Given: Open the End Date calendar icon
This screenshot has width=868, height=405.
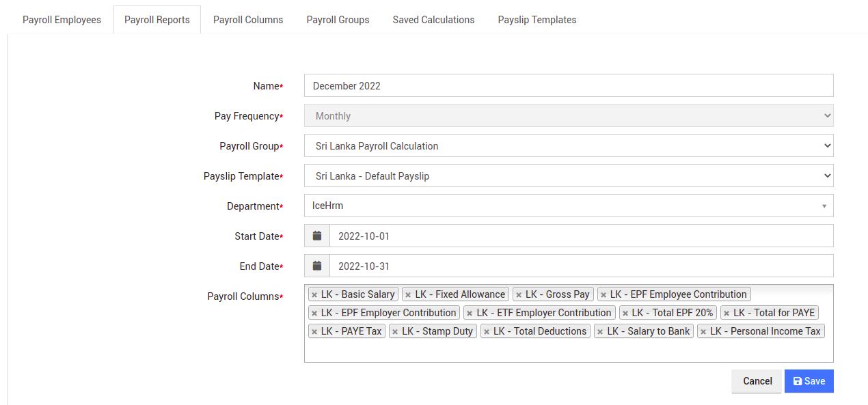Looking at the screenshot, I should 317,266.
